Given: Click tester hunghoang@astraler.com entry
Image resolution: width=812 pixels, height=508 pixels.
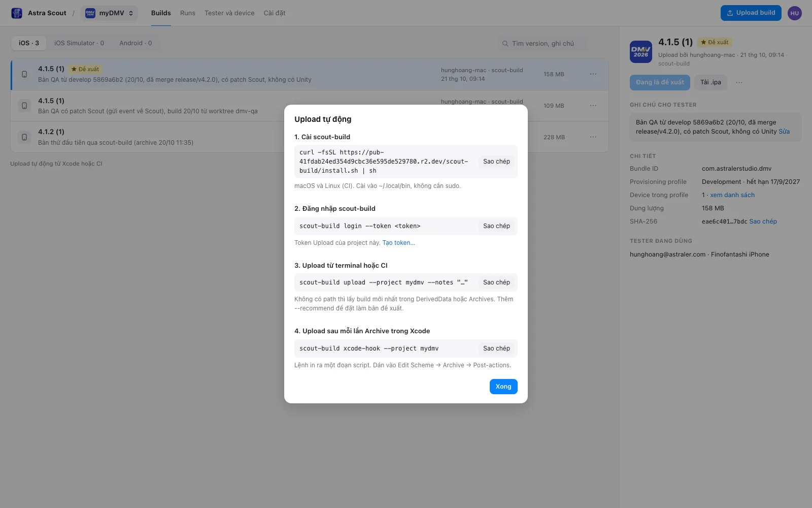Looking at the screenshot, I should pos(699,255).
